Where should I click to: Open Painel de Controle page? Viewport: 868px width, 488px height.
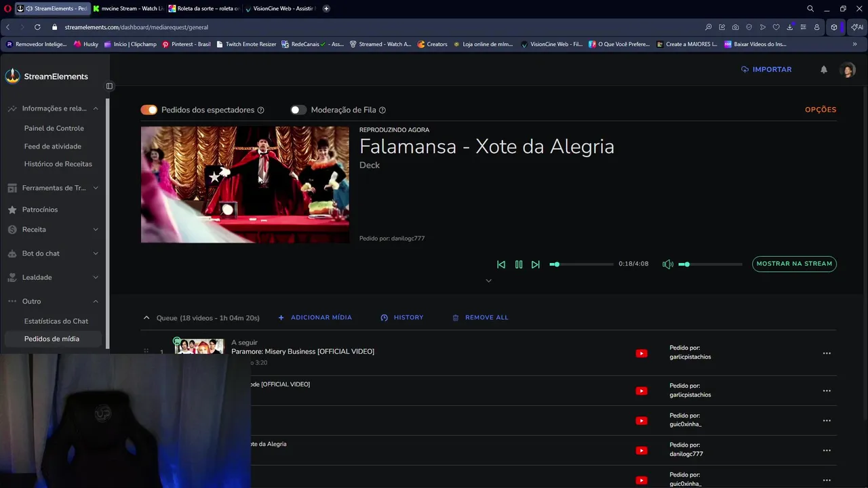pos(54,128)
